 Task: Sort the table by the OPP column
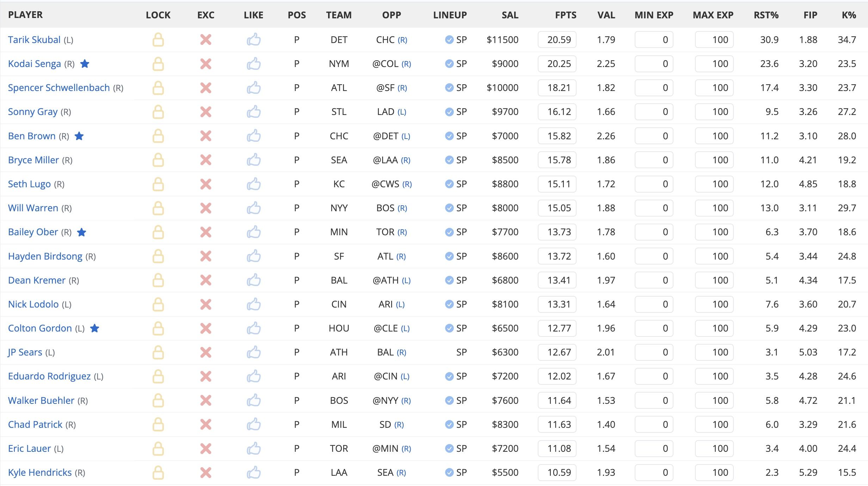pos(392,15)
